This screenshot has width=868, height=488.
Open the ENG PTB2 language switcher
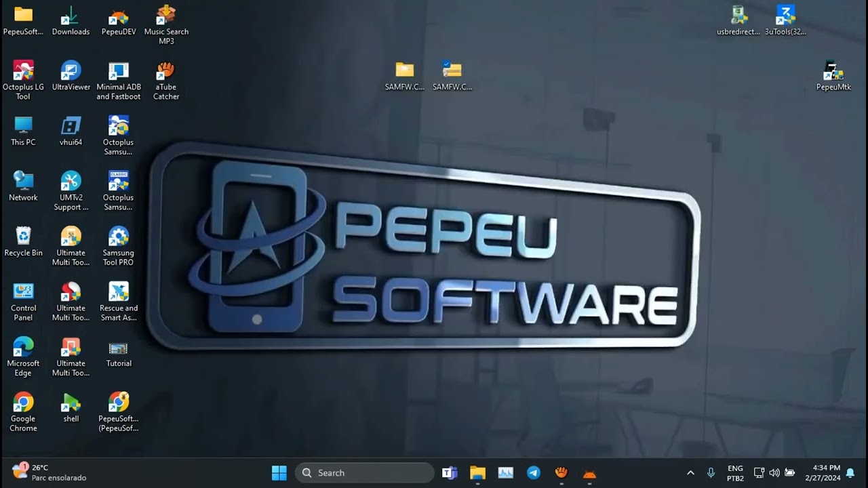[x=735, y=473]
